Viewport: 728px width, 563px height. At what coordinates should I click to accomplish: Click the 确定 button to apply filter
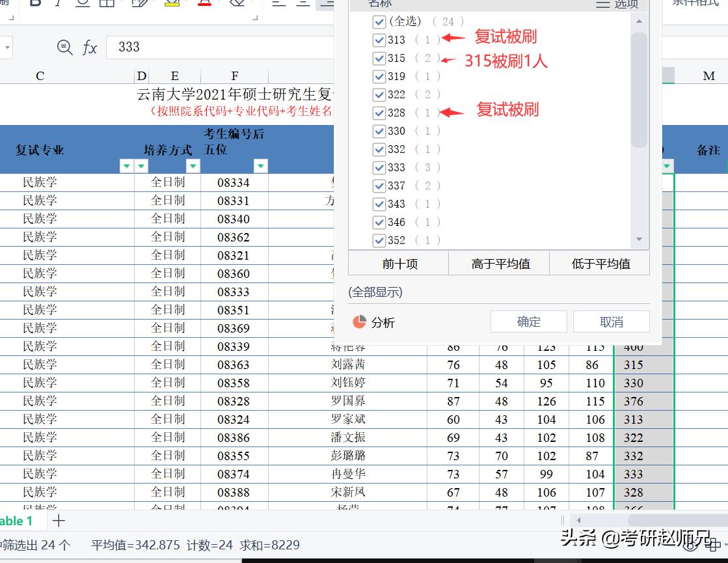[x=528, y=321]
